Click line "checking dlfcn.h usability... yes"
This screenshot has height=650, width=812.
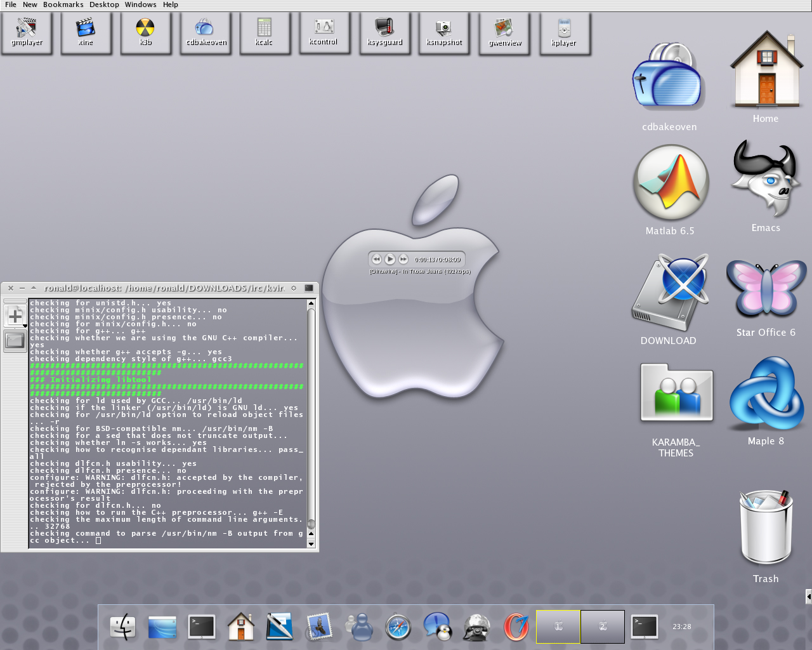(114, 463)
